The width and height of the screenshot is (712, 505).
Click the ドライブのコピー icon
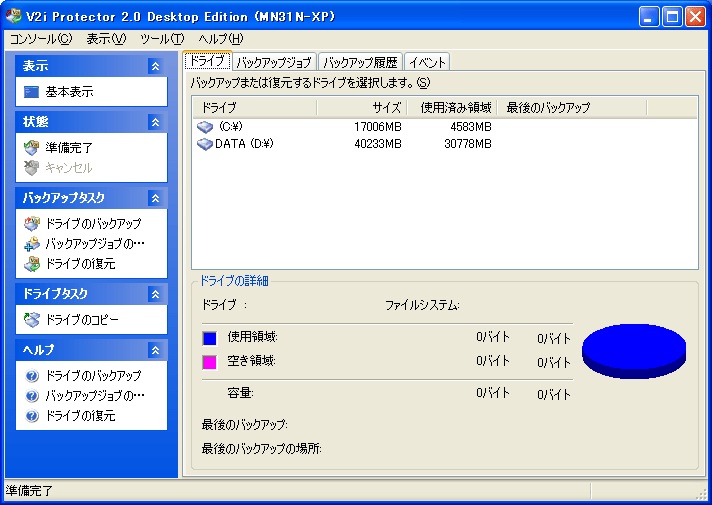[x=32, y=320]
